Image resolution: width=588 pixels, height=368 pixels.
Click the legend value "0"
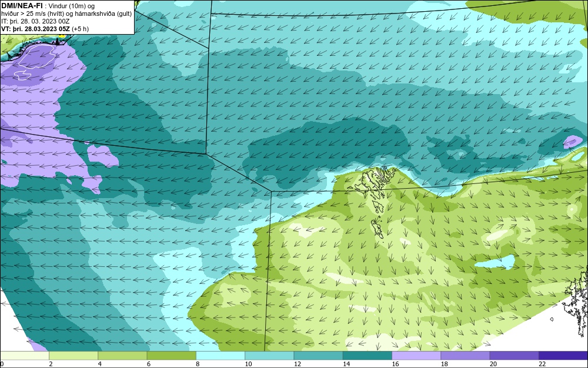point(2,364)
